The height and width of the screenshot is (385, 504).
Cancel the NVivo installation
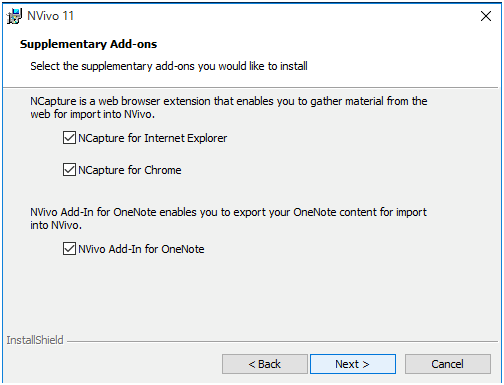point(448,364)
